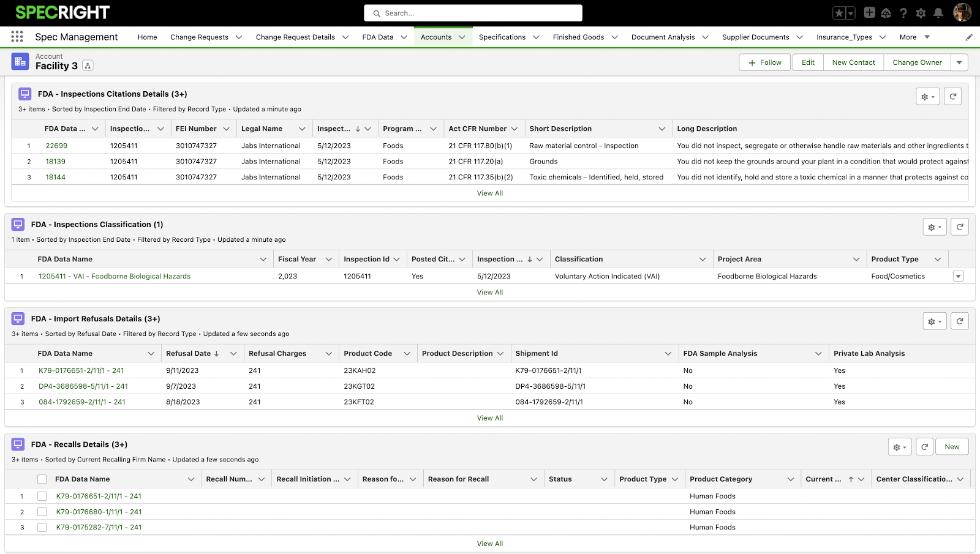This screenshot has width=980, height=554.
Task: Open the Recalls Details gear settings
Action: click(900, 446)
